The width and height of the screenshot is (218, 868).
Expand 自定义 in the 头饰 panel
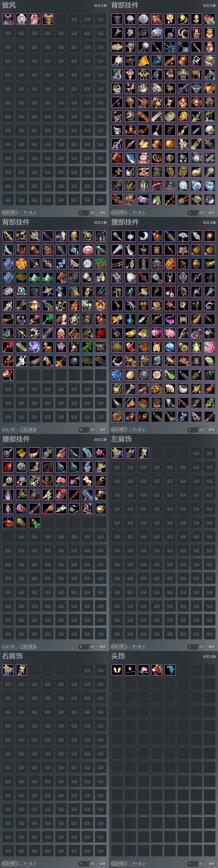pos(209,656)
